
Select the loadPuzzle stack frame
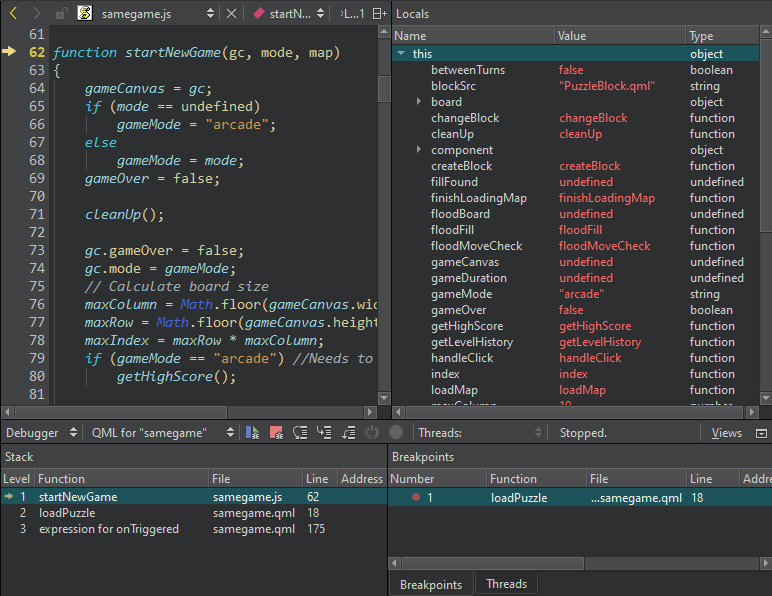pos(66,513)
